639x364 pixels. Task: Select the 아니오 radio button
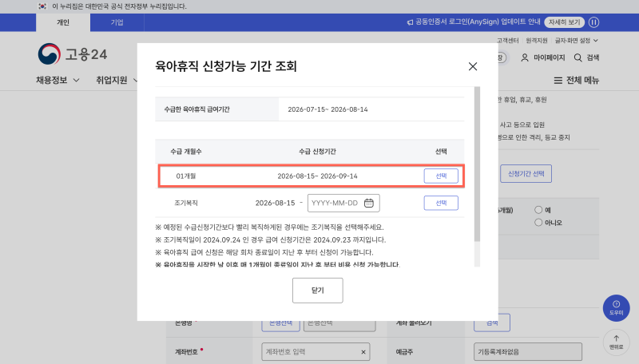pyautogui.click(x=538, y=222)
